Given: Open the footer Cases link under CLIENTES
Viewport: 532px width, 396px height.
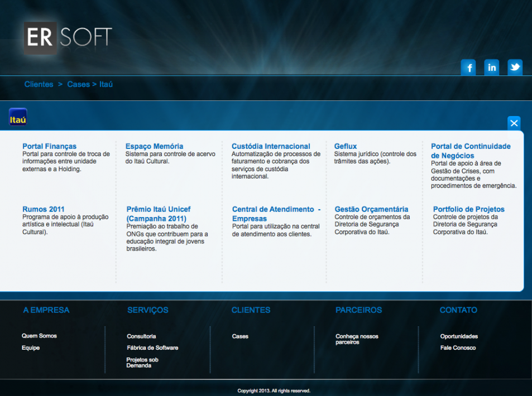Looking at the screenshot, I should [x=240, y=336].
